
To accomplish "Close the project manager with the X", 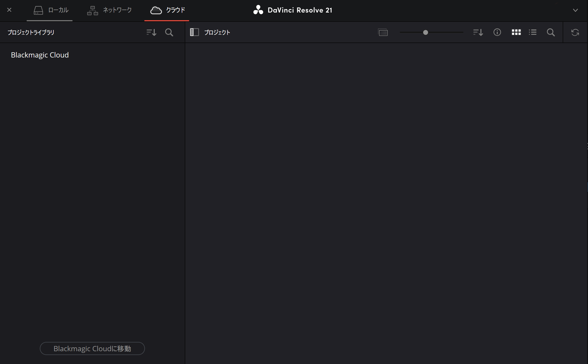I will click(x=9, y=10).
